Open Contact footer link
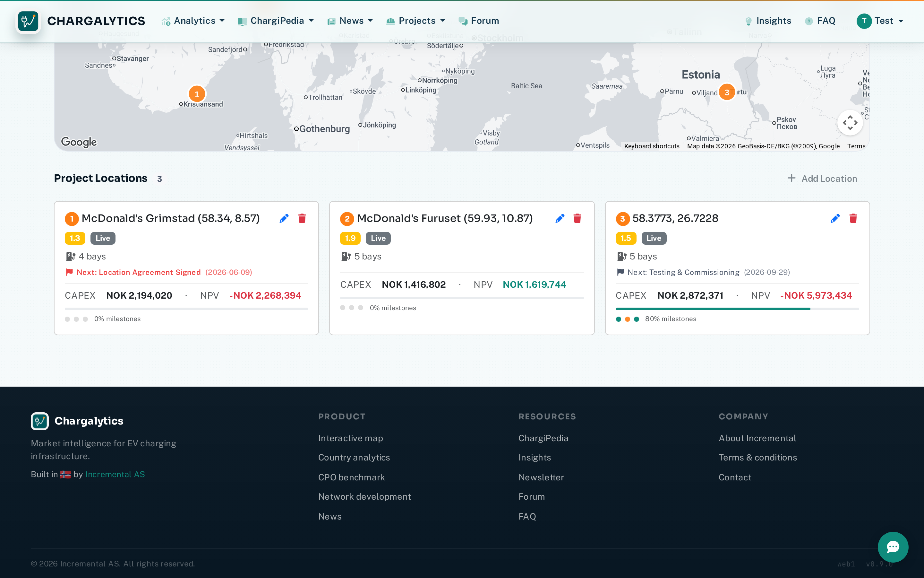The height and width of the screenshot is (578, 924). click(x=735, y=477)
